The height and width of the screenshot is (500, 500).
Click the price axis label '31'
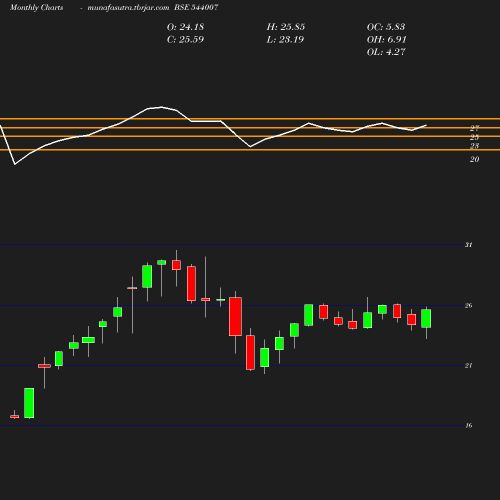click(x=469, y=245)
